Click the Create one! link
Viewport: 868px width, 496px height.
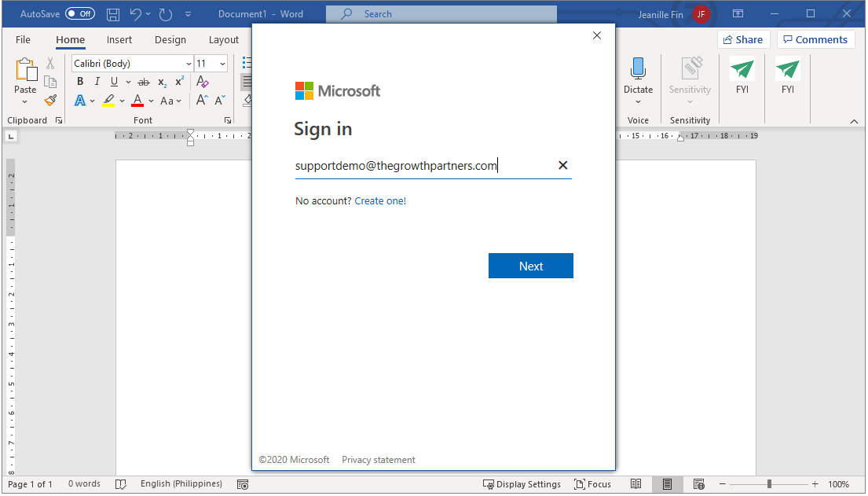point(380,201)
